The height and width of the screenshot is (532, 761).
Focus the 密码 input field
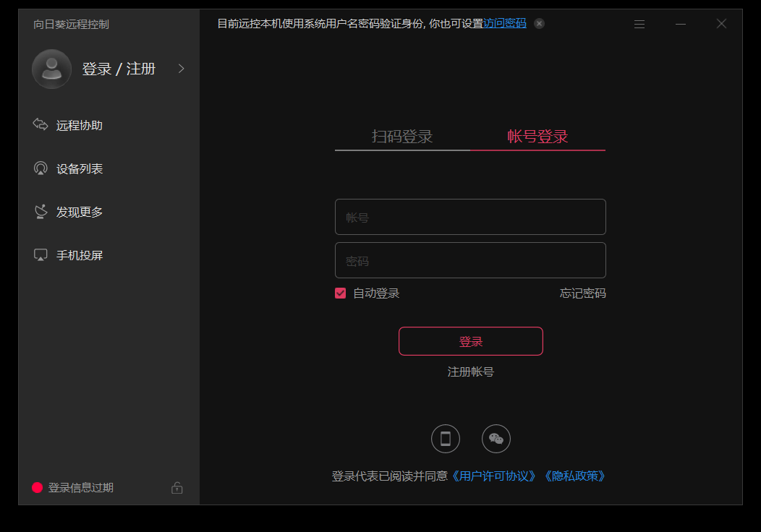(470, 260)
